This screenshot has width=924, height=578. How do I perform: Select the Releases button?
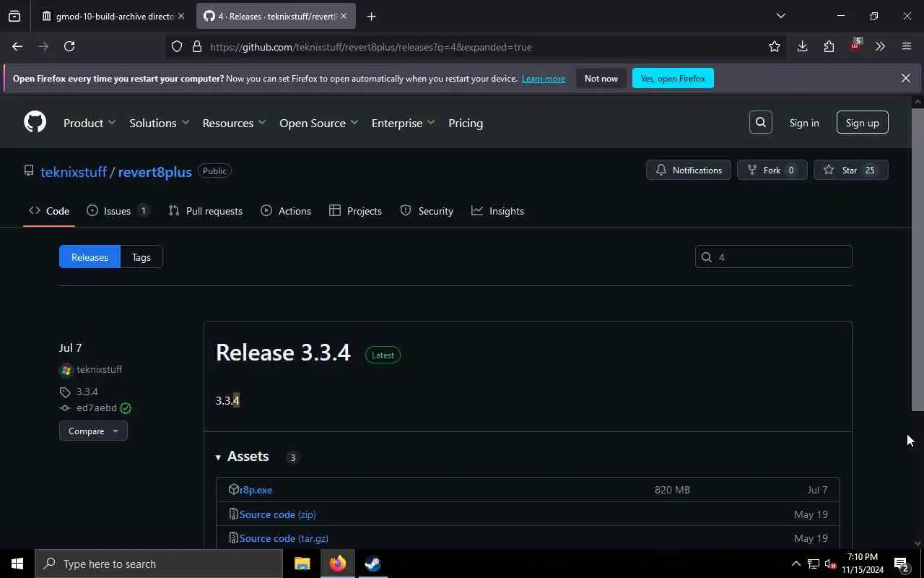(x=90, y=257)
